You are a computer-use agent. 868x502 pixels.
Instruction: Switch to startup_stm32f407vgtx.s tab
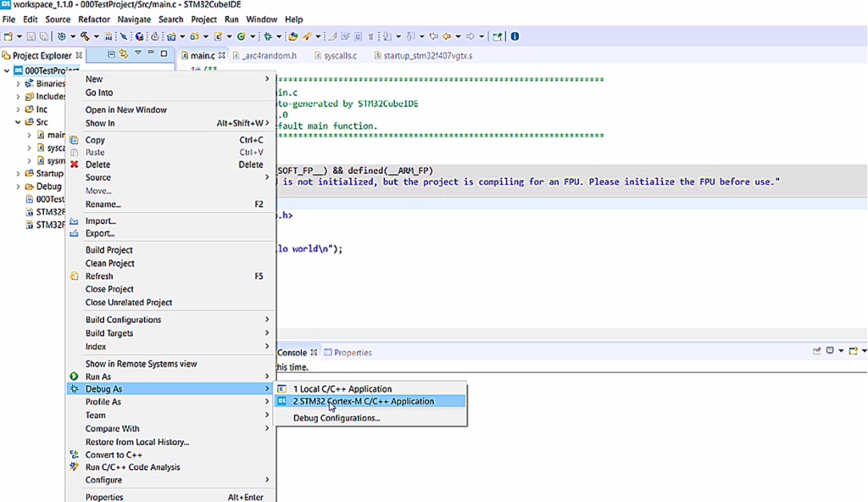423,55
